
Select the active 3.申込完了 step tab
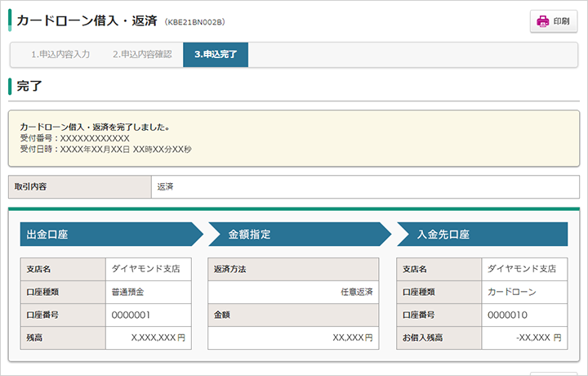(x=216, y=55)
